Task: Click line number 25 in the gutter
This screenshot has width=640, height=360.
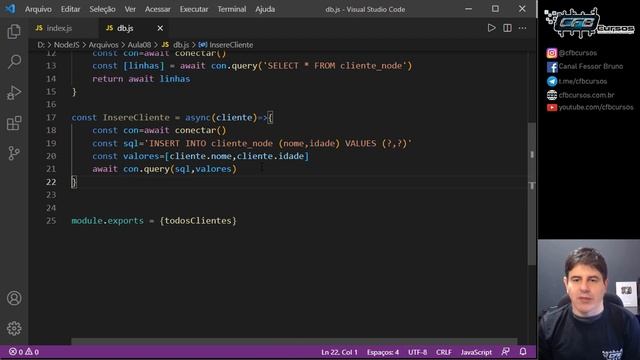Action: (51, 221)
